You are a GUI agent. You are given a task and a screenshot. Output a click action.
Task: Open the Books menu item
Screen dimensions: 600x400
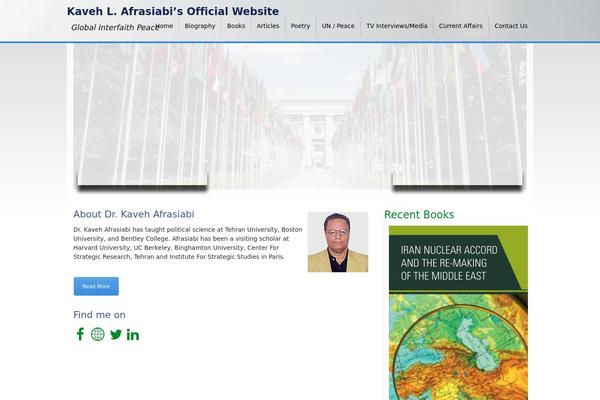[x=236, y=26]
